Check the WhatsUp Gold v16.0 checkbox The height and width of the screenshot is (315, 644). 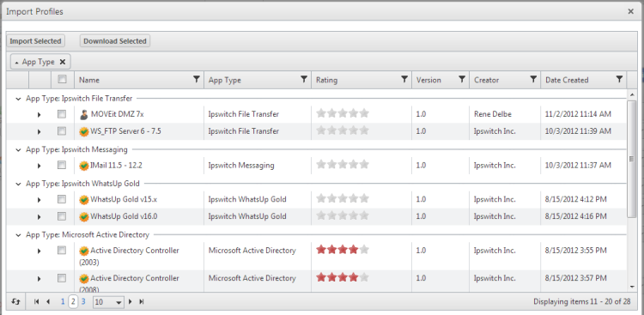[x=62, y=215]
